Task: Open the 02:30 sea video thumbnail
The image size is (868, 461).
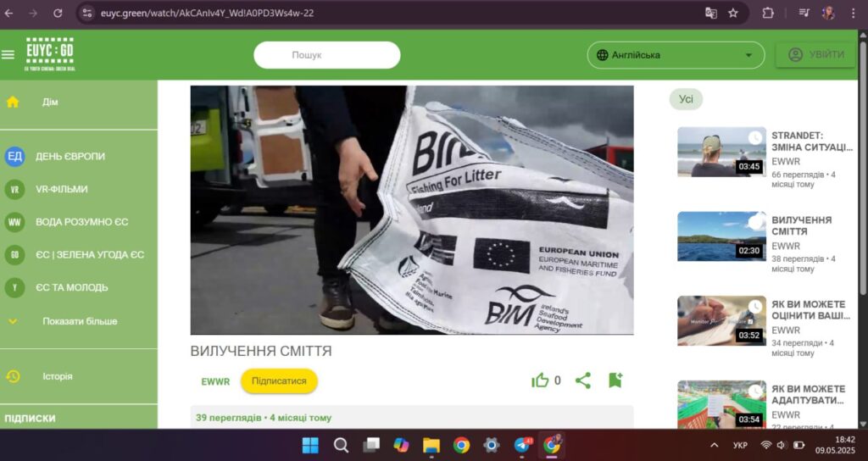Action: [x=722, y=236]
